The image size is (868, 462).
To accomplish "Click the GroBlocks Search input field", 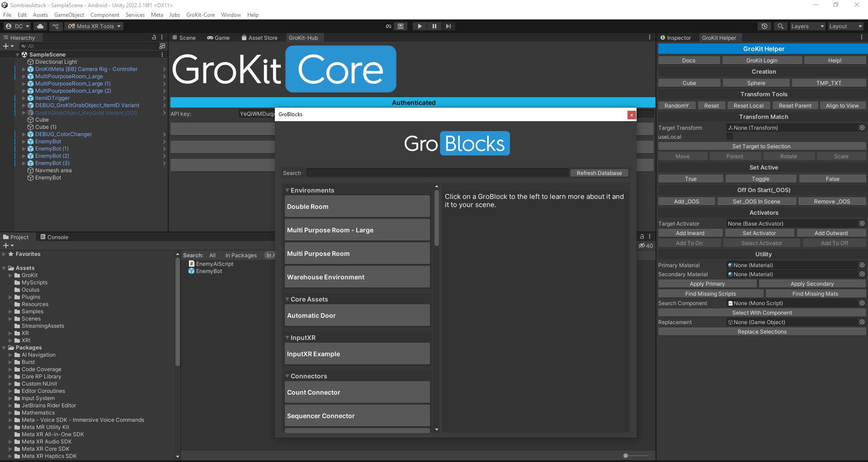I will [437, 173].
